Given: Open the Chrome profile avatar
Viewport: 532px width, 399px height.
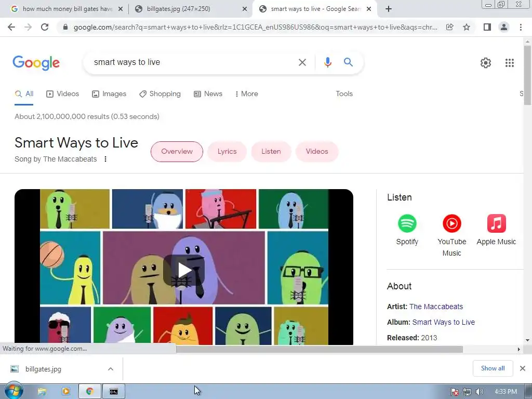Looking at the screenshot, I should [504, 27].
